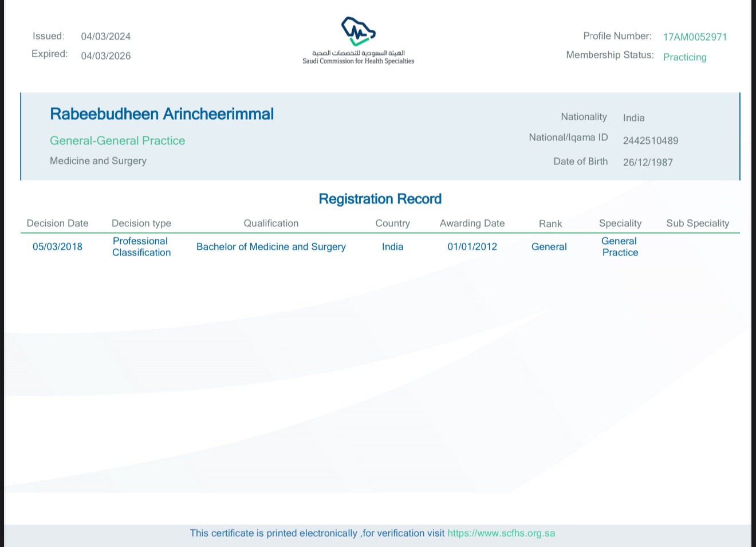Click the Professional Classification decision type cell

(x=141, y=247)
